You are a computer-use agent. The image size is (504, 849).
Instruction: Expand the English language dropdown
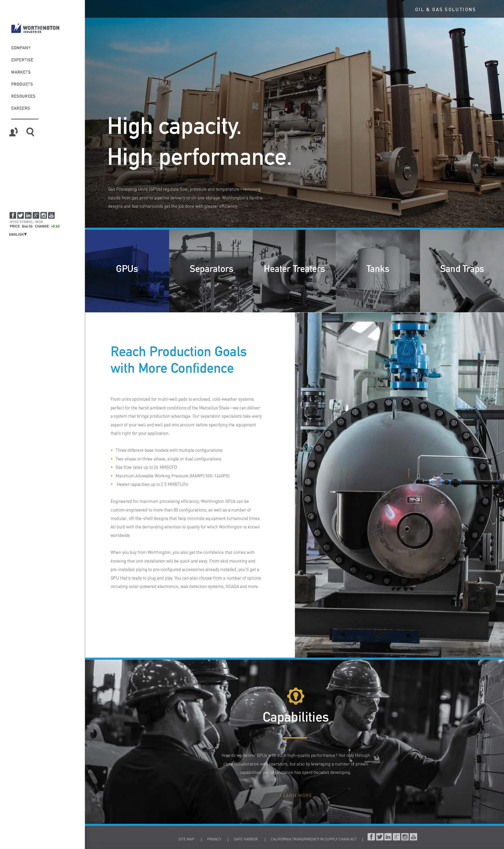point(18,234)
